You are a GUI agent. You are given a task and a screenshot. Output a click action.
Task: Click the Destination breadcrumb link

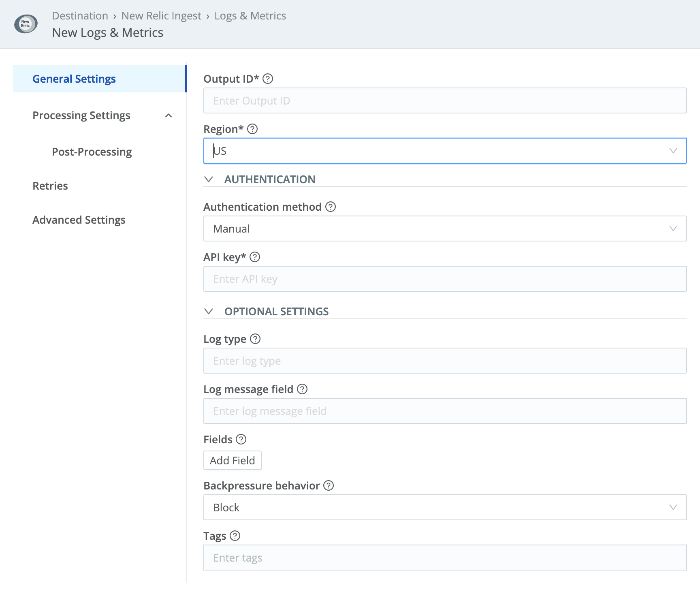tap(80, 16)
